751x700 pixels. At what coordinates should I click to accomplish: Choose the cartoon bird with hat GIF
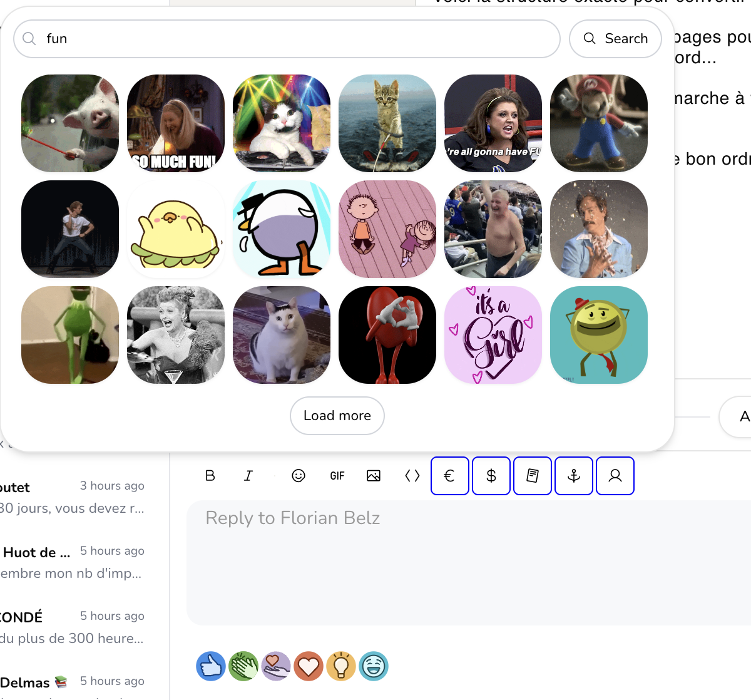(x=282, y=229)
